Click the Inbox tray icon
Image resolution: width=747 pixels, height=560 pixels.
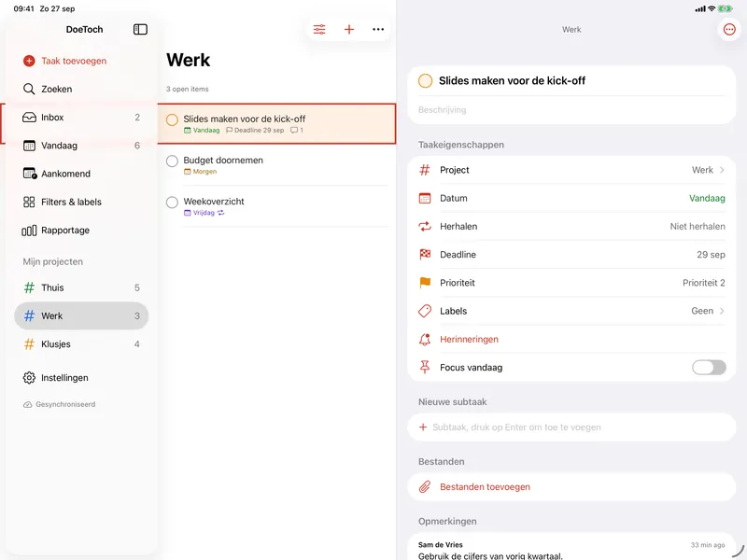tap(29, 118)
